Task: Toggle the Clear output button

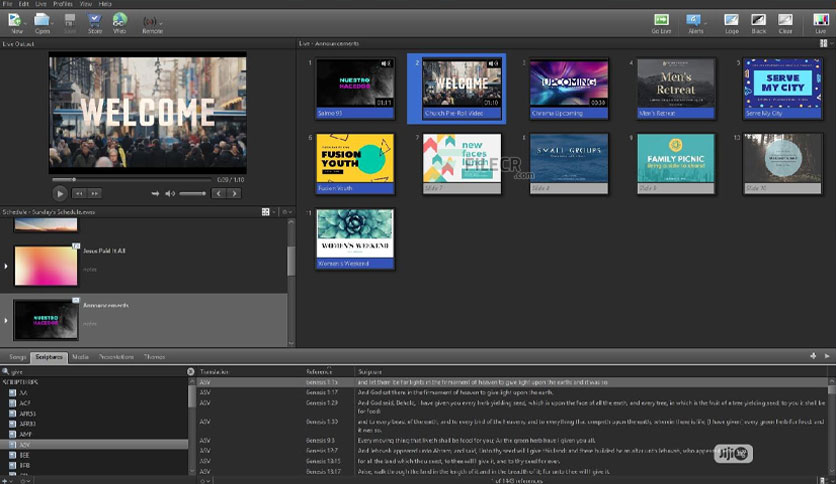Action: coord(786,21)
